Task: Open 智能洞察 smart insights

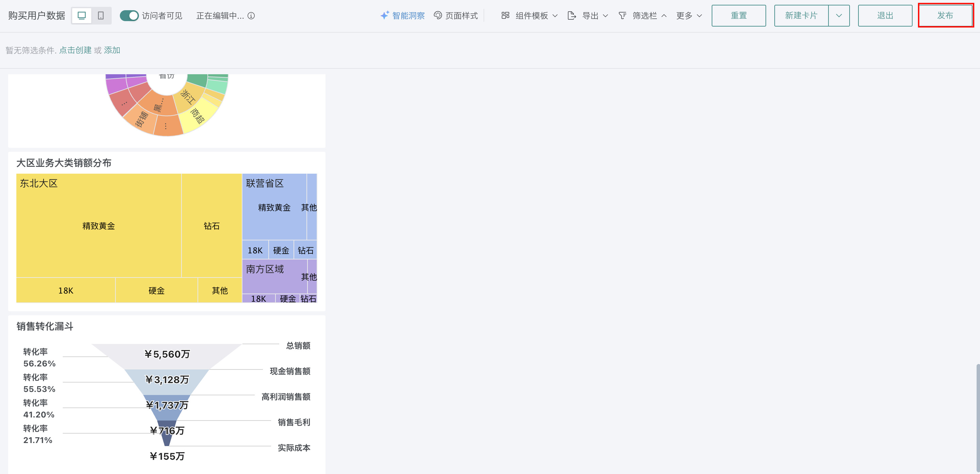Action: 402,16
